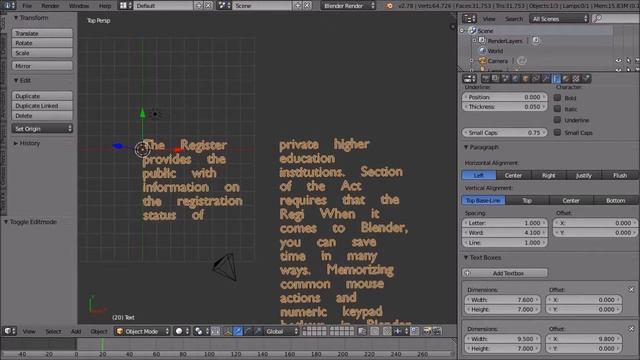Viewport: 640px width, 360px height.
Task: Click the Word spacing value slider
Action: tap(505, 233)
